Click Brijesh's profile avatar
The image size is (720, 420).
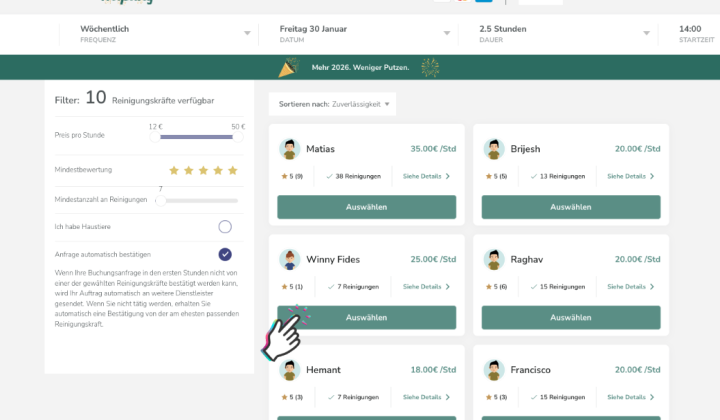494,149
